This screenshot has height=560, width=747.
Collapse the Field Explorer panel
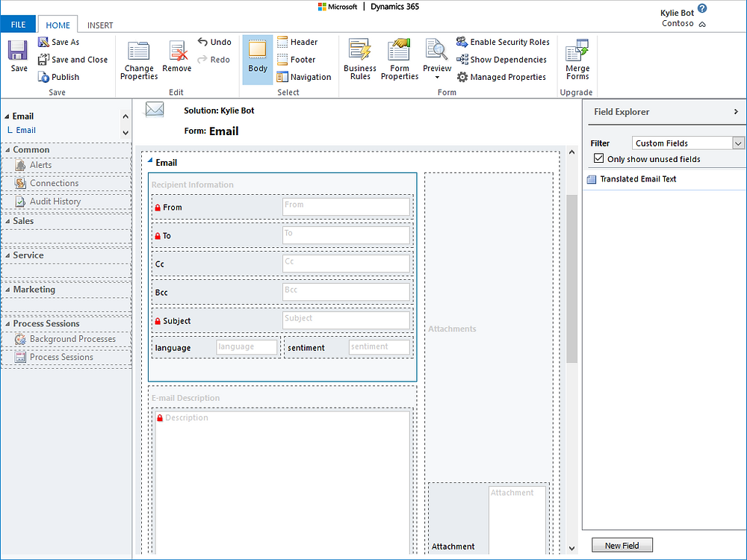736,111
